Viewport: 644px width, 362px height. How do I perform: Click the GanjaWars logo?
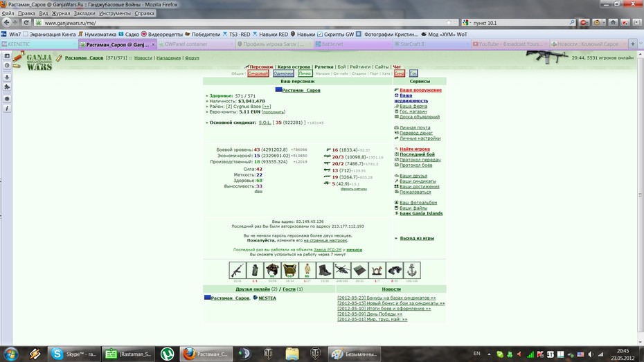39,62
